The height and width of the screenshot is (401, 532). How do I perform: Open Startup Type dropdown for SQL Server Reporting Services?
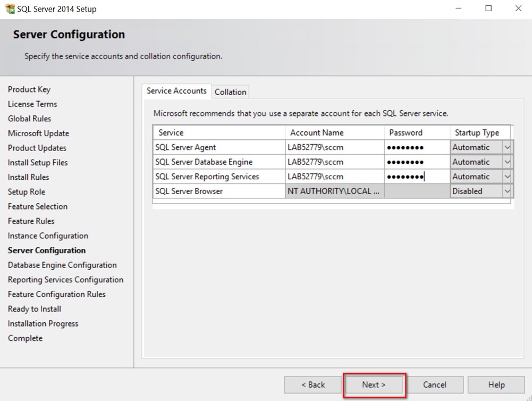(x=507, y=177)
